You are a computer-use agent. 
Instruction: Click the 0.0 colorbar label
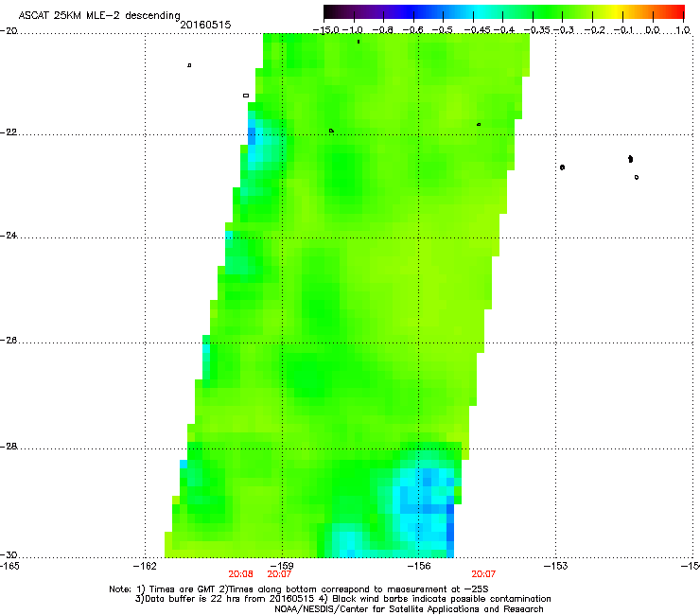tap(653, 30)
